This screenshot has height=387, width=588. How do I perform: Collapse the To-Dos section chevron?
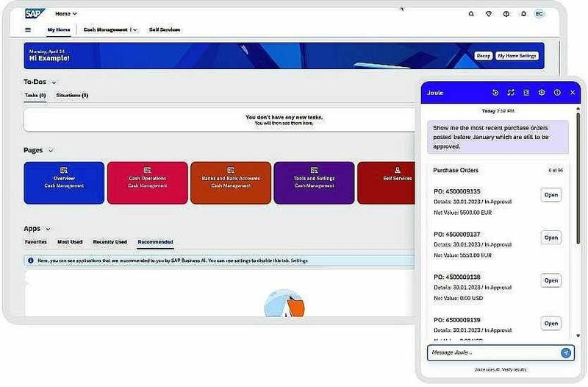pos(54,82)
